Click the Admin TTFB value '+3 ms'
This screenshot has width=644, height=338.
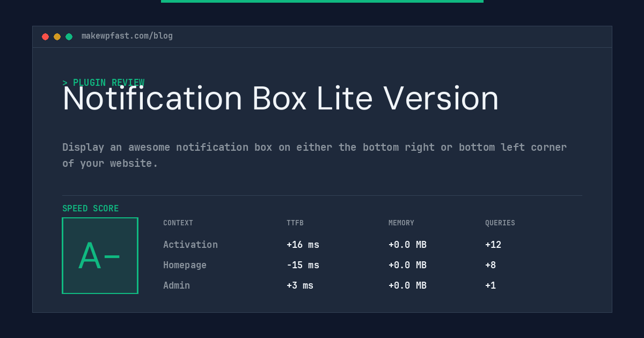[x=300, y=285]
